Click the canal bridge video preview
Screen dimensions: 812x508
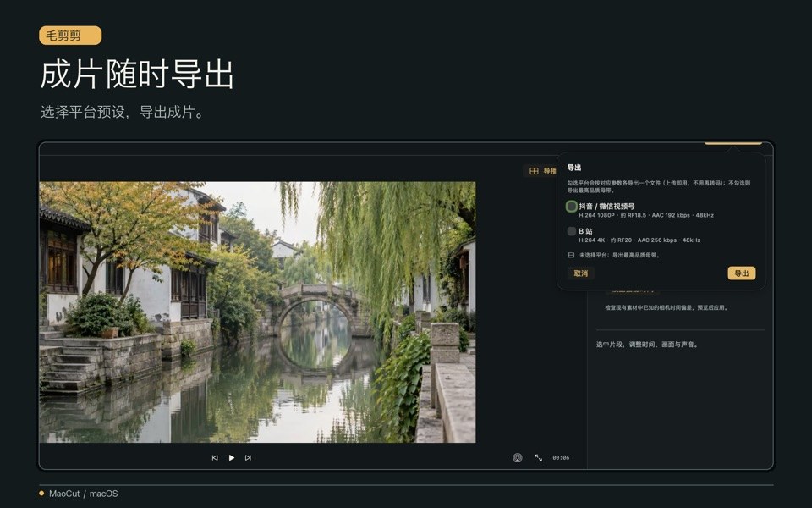tap(257, 312)
